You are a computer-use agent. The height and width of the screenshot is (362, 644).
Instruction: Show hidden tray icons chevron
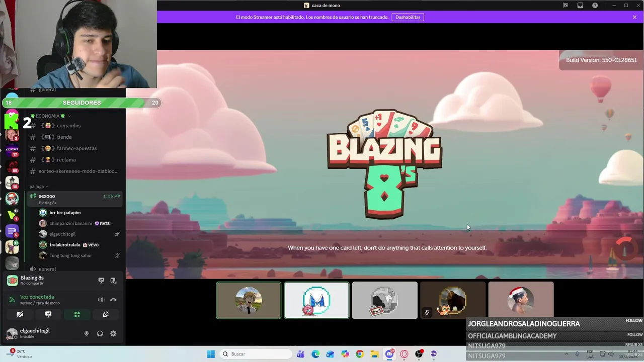[566, 354]
